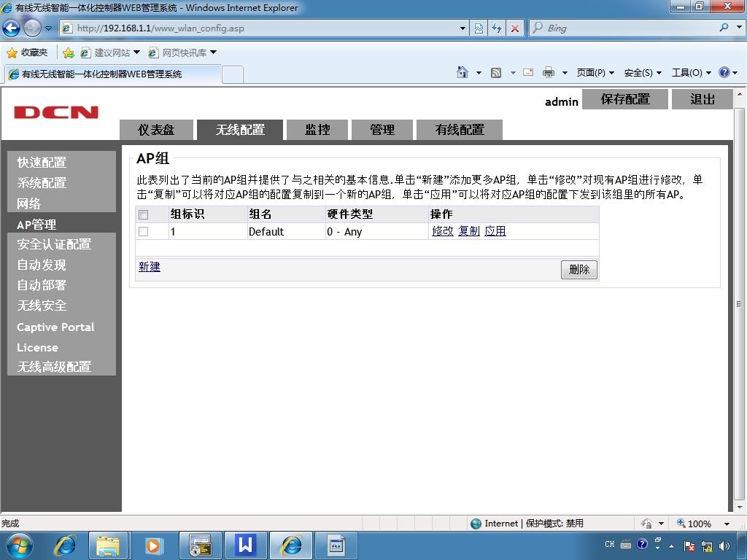Image resolution: width=747 pixels, height=560 pixels.
Task: Go to the 有线配置 tab
Action: pos(460,130)
